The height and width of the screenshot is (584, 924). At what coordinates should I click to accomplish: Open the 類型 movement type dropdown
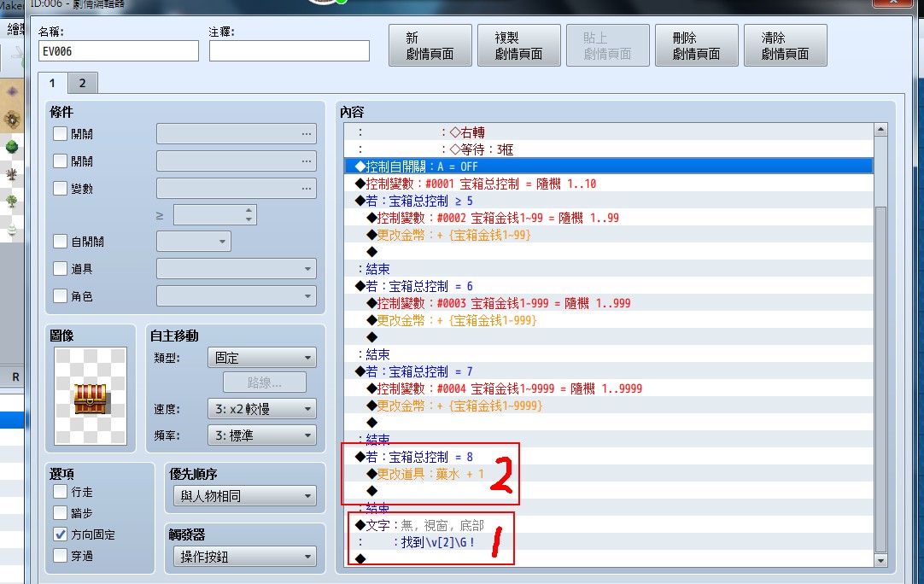(x=262, y=358)
